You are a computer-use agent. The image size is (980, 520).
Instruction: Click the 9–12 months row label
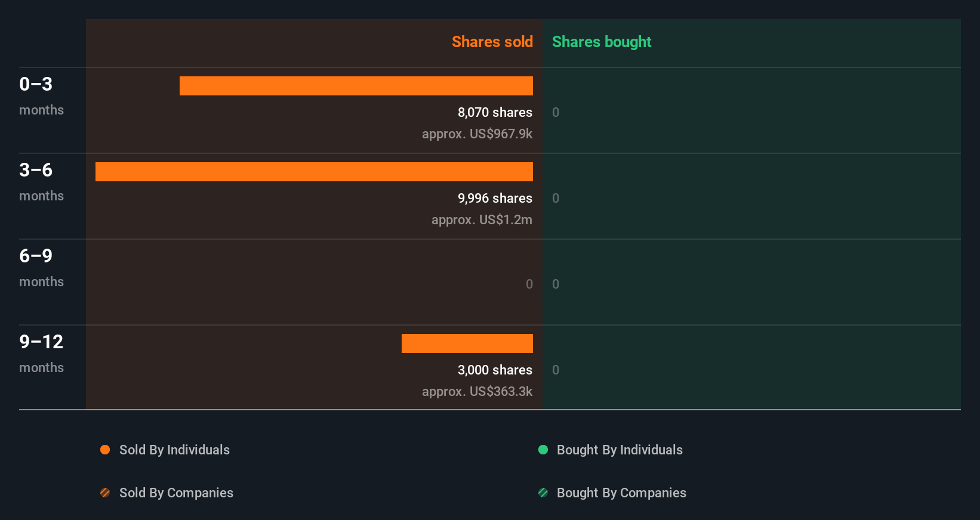[x=41, y=353]
